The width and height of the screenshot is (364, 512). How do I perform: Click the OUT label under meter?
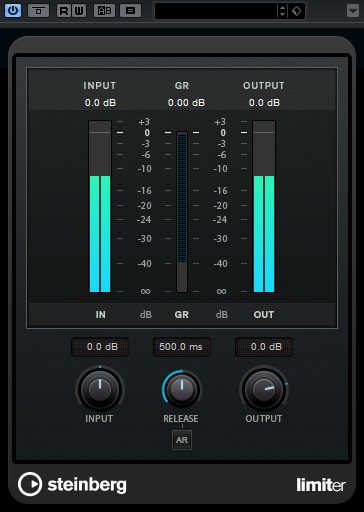pyautogui.click(x=264, y=315)
